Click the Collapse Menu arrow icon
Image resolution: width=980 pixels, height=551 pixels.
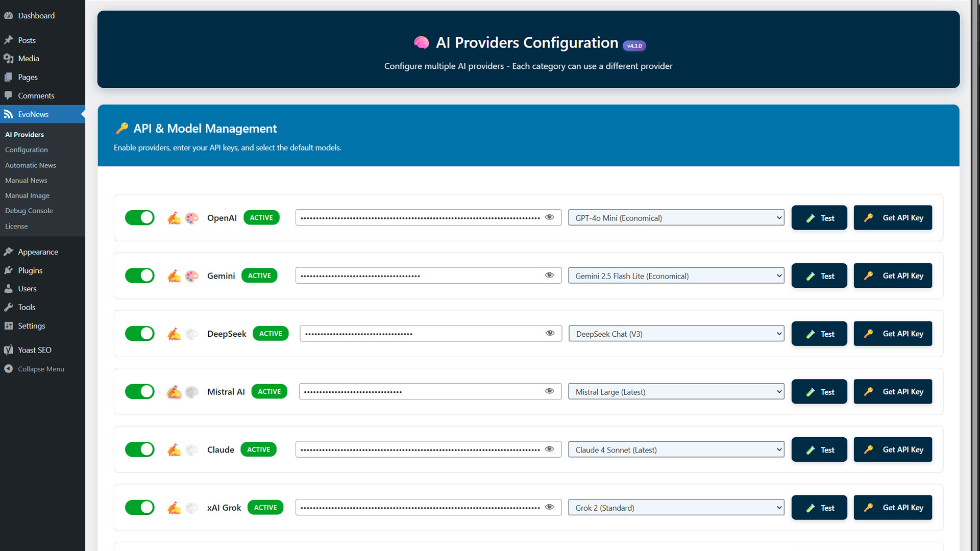9,369
